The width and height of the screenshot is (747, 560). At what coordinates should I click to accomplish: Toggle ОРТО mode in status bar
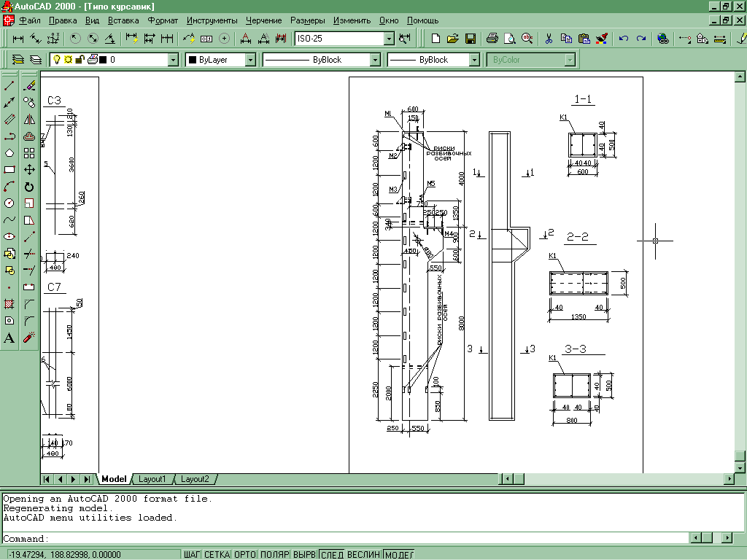point(244,555)
